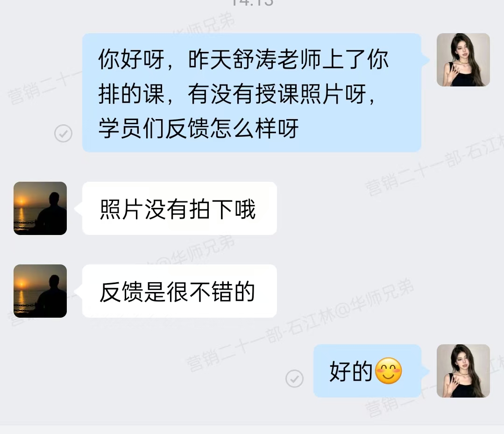This screenshot has width=504, height=434.
Task: Click the words 怎么样 in the long message
Action: (x=243, y=128)
